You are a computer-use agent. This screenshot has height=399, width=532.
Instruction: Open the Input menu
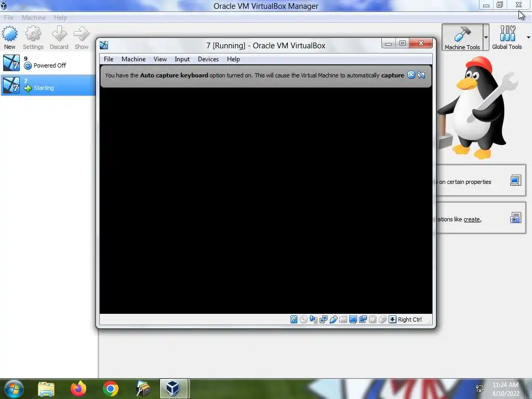click(x=182, y=59)
